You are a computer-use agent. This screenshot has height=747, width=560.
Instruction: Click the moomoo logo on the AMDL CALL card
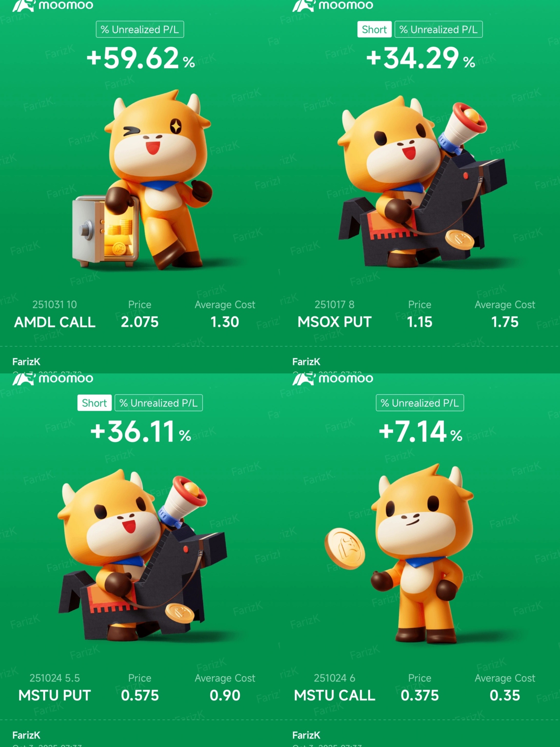point(53,5)
